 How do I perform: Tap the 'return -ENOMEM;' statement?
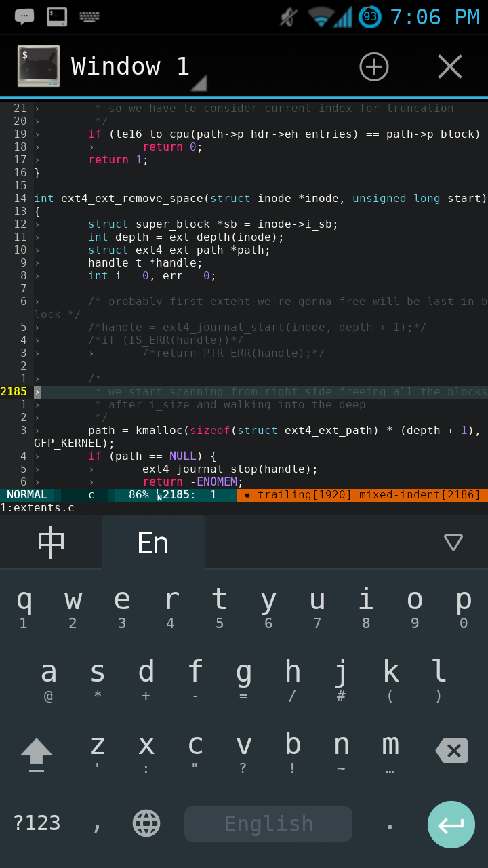click(192, 482)
